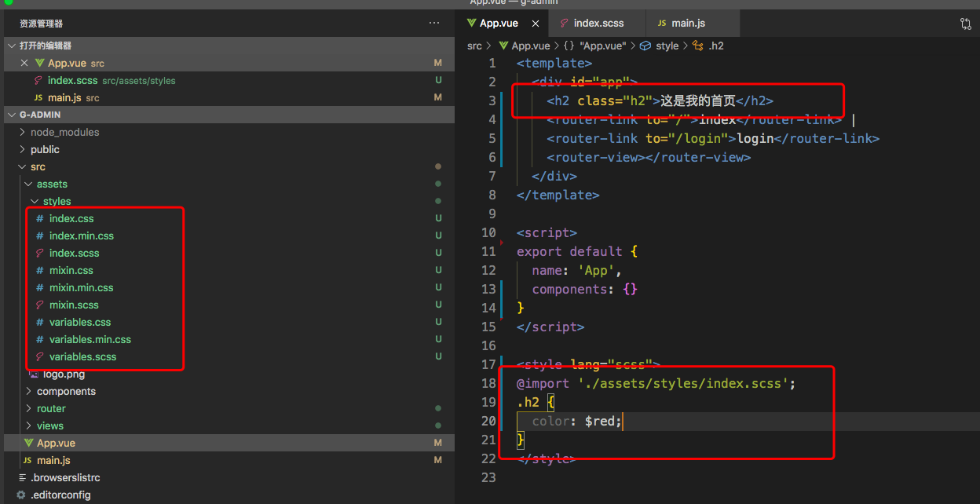Screen dimensions: 980x504
Task: Click hash icon of mixin.css file
Action: coord(40,270)
